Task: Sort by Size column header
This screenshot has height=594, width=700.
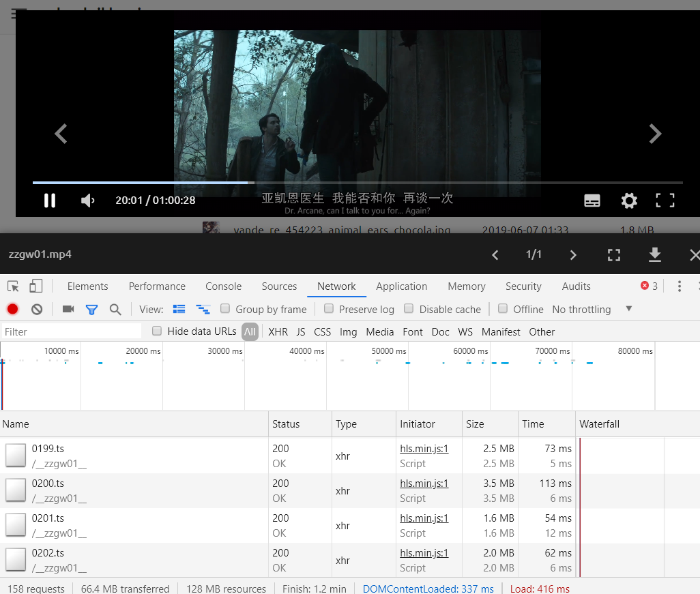Action: (x=490, y=424)
